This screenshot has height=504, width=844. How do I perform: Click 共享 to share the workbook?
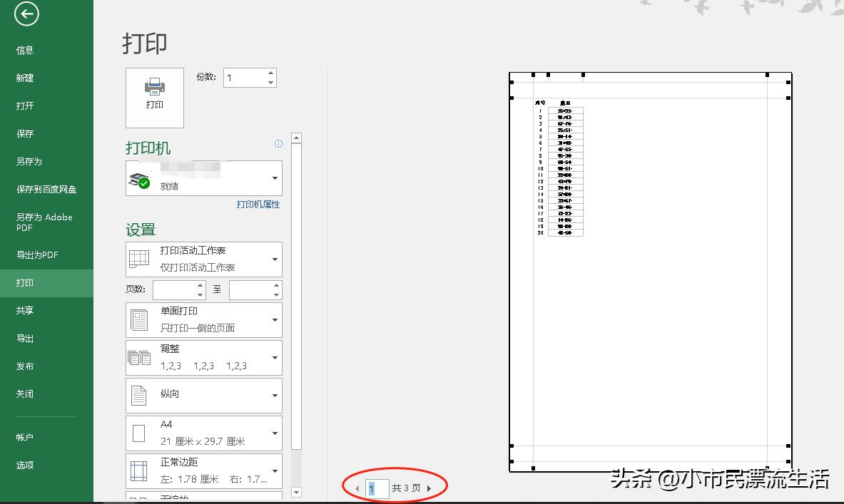pos(25,310)
